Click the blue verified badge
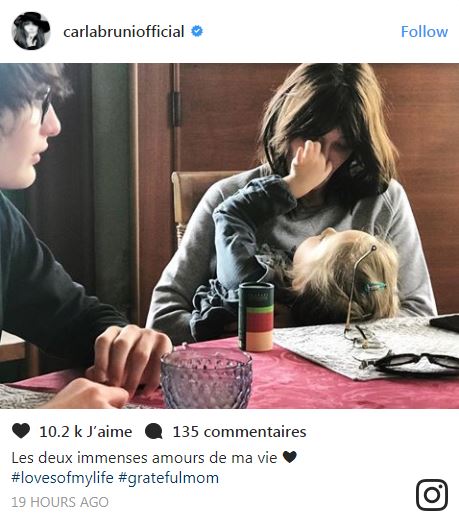459x518 pixels. (x=197, y=31)
